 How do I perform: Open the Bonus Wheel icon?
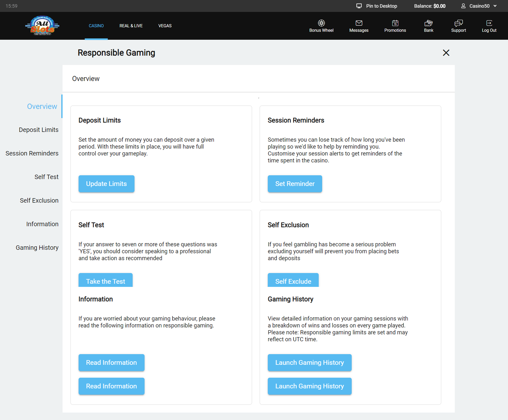click(321, 23)
